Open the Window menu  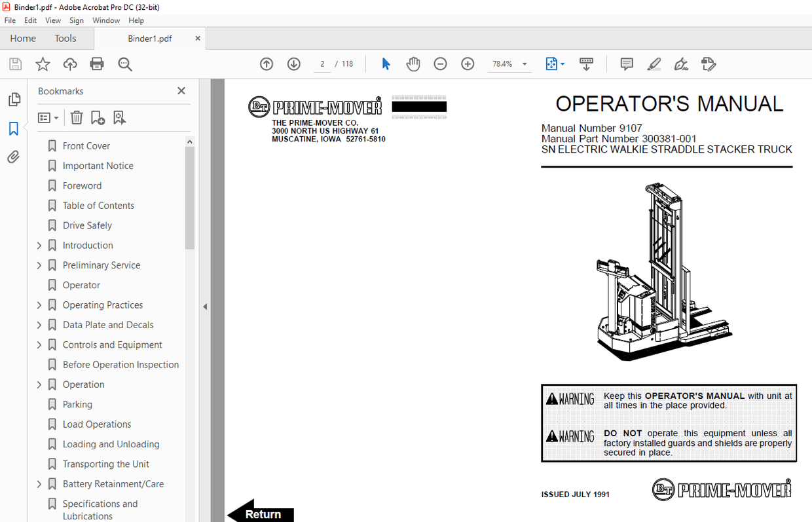click(x=106, y=20)
